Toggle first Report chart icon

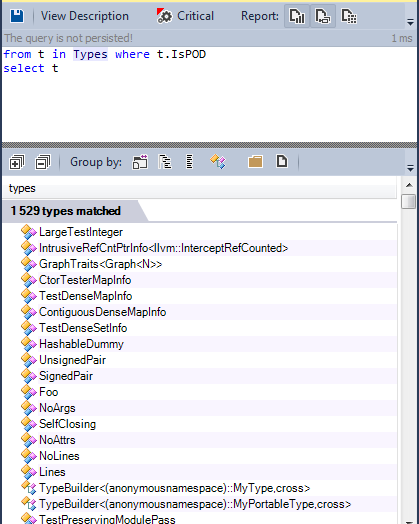coord(297,16)
